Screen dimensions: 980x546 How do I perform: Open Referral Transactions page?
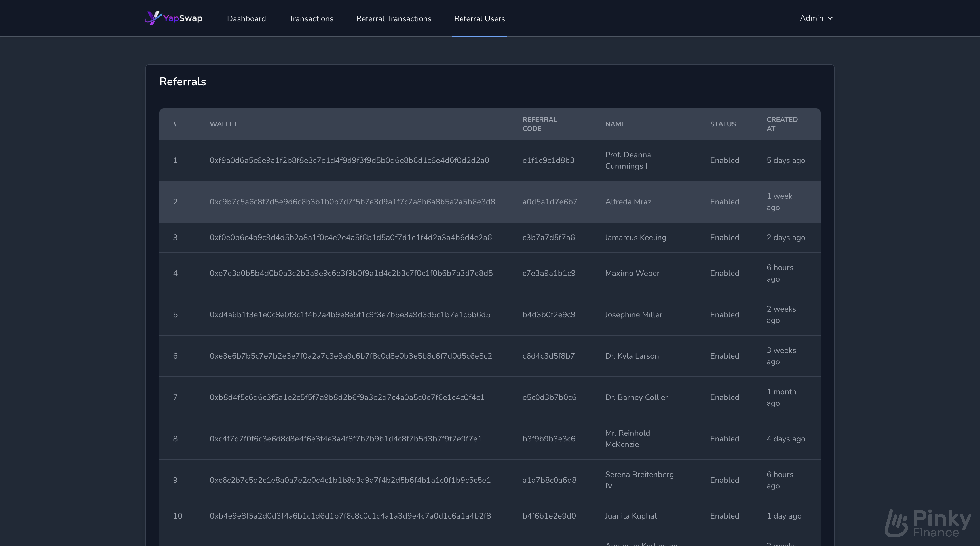[x=394, y=18]
